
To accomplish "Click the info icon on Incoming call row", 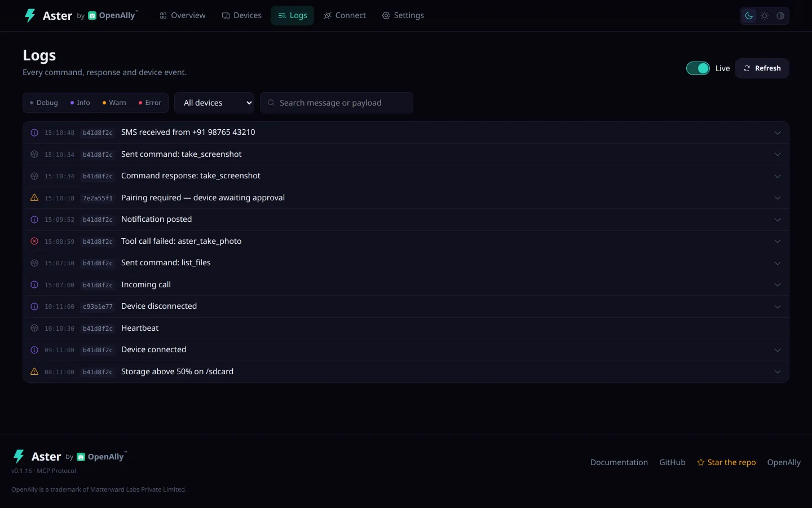I will 34,284.
